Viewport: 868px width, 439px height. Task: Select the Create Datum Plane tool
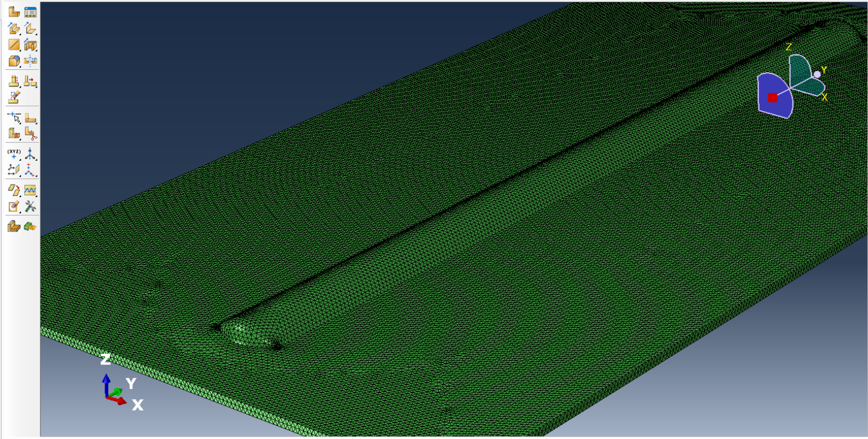point(14,170)
